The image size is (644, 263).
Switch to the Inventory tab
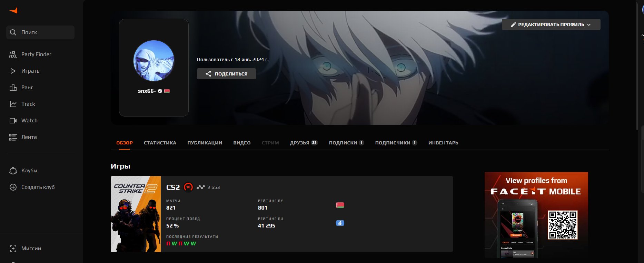[x=443, y=143]
